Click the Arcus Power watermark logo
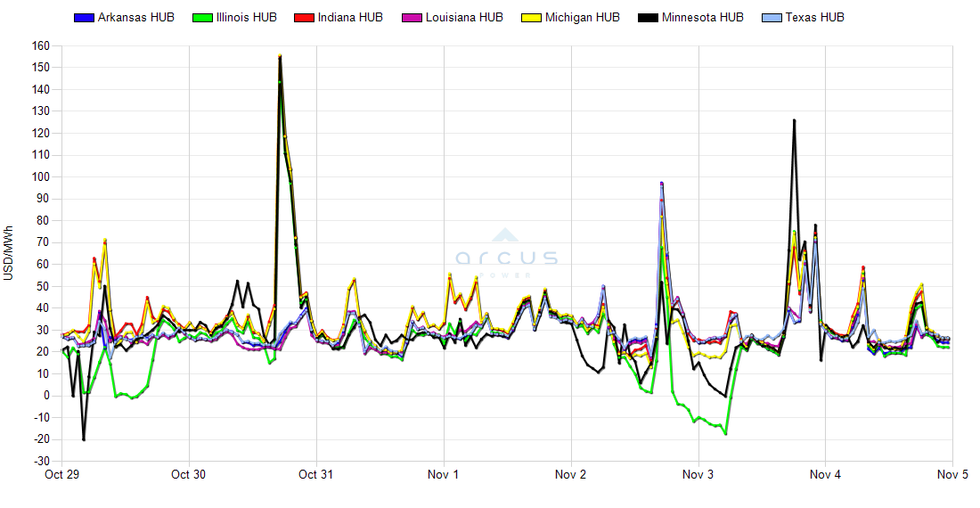The height and width of the screenshot is (508, 980). pyautogui.click(x=507, y=248)
